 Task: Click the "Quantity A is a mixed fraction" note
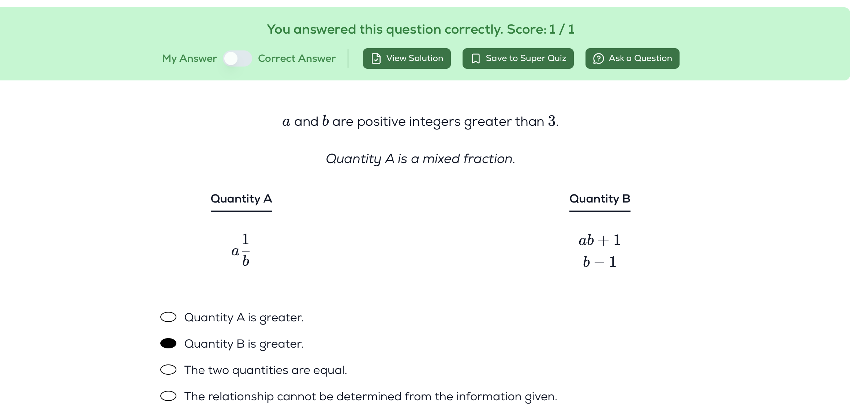(x=420, y=159)
